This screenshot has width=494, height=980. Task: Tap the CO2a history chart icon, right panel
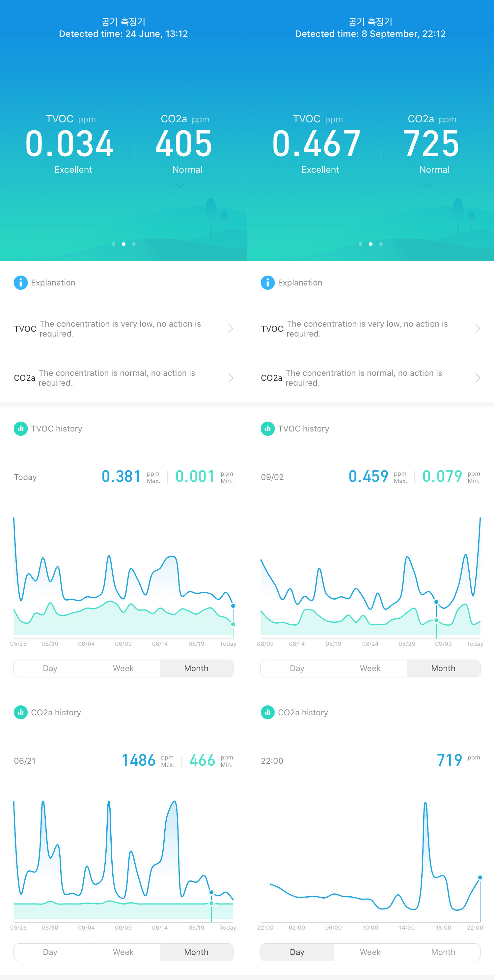pyautogui.click(x=267, y=713)
